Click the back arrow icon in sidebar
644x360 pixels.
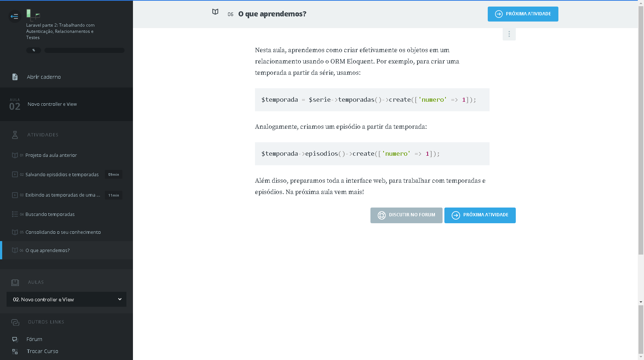click(15, 16)
